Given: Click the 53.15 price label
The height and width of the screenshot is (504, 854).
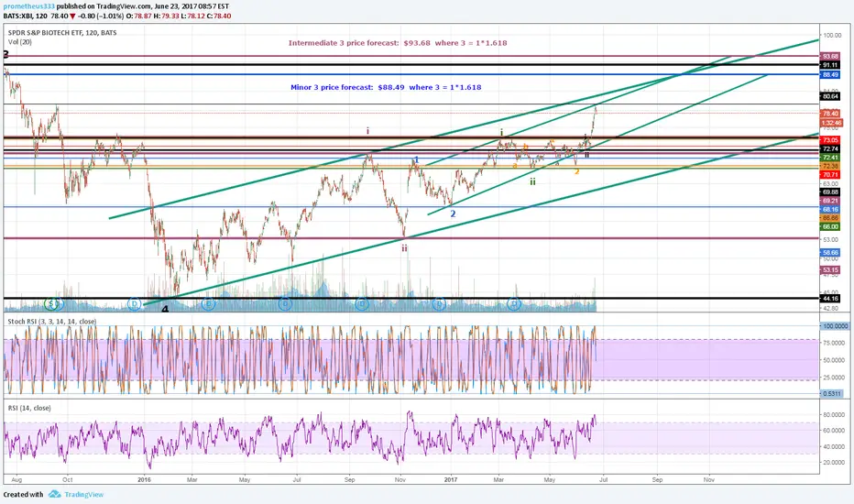Looking at the screenshot, I should pyautogui.click(x=830, y=270).
